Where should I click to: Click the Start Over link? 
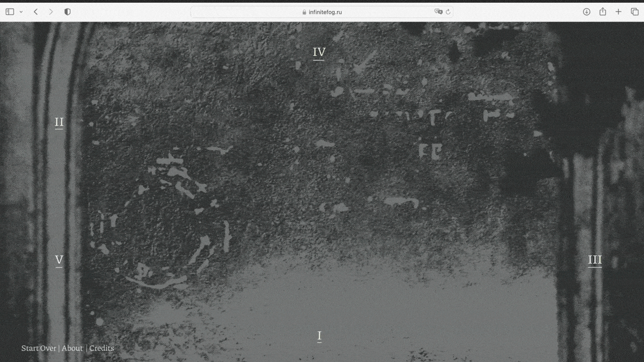pyautogui.click(x=39, y=348)
